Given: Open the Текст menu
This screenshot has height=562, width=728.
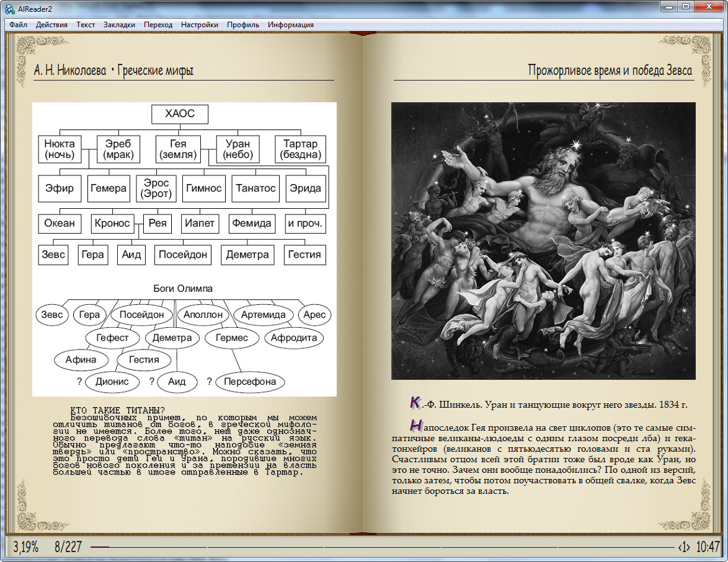Looking at the screenshot, I should pyautogui.click(x=86, y=25).
